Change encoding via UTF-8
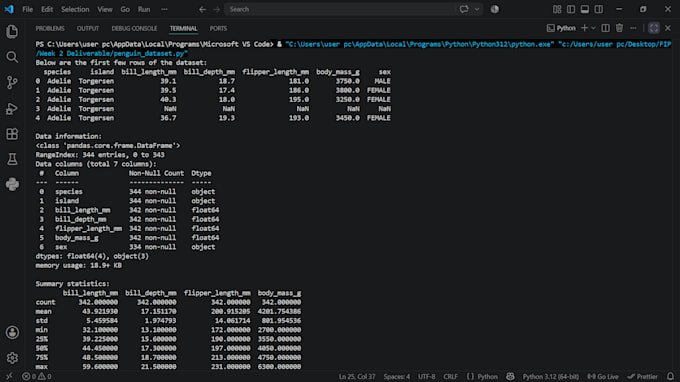The height and width of the screenshot is (382, 680). tap(426, 376)
